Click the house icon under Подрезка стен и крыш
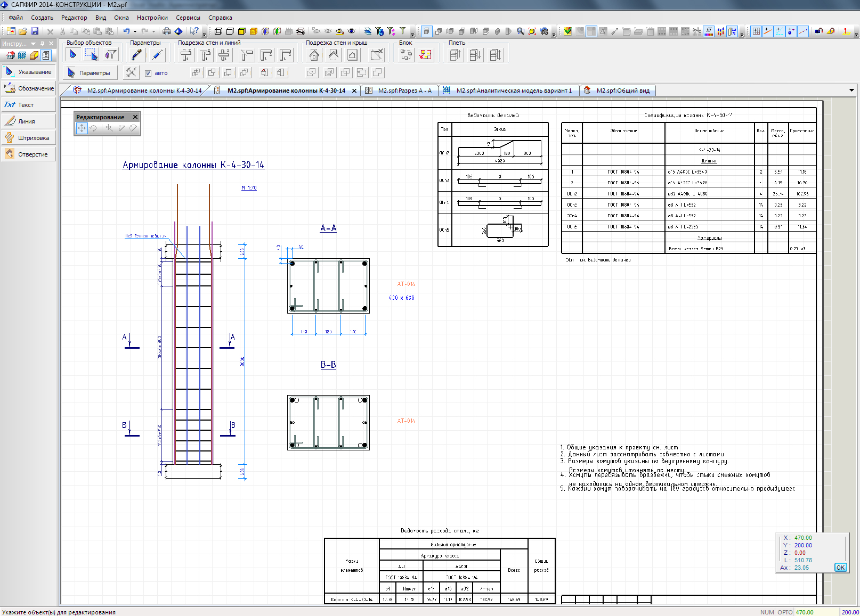Image resolution: width=860 pixels, height=616 pixels. coord(314,54)
